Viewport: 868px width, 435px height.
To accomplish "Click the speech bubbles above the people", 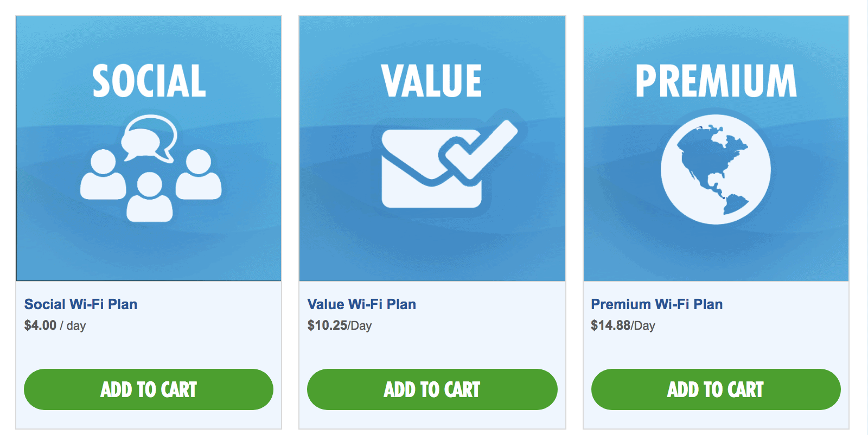I will (x=149, y=138).
